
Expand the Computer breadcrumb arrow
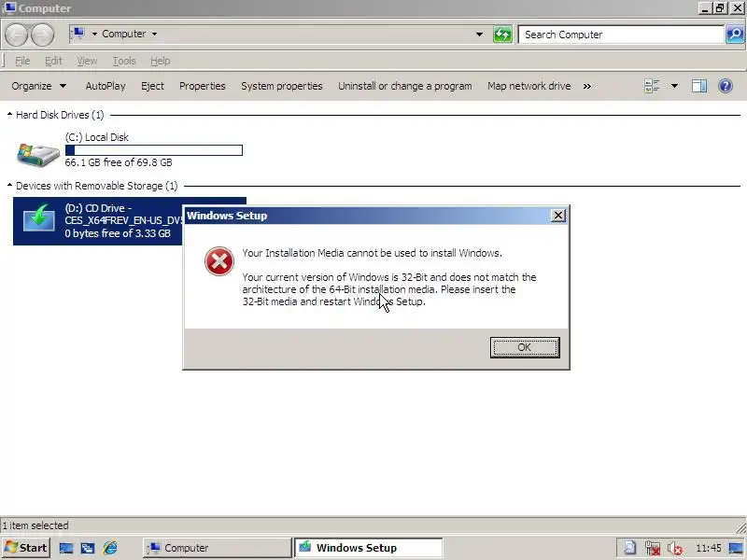pyautogui.click(x=154, y=34)
